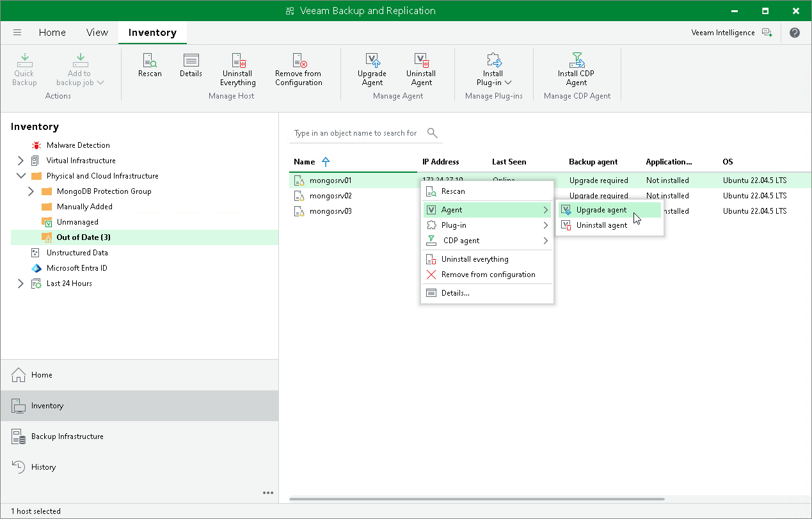The height and width of the screenshot is (519, 812).
Task: Open the History navigation pane
Action: point(139,467)
